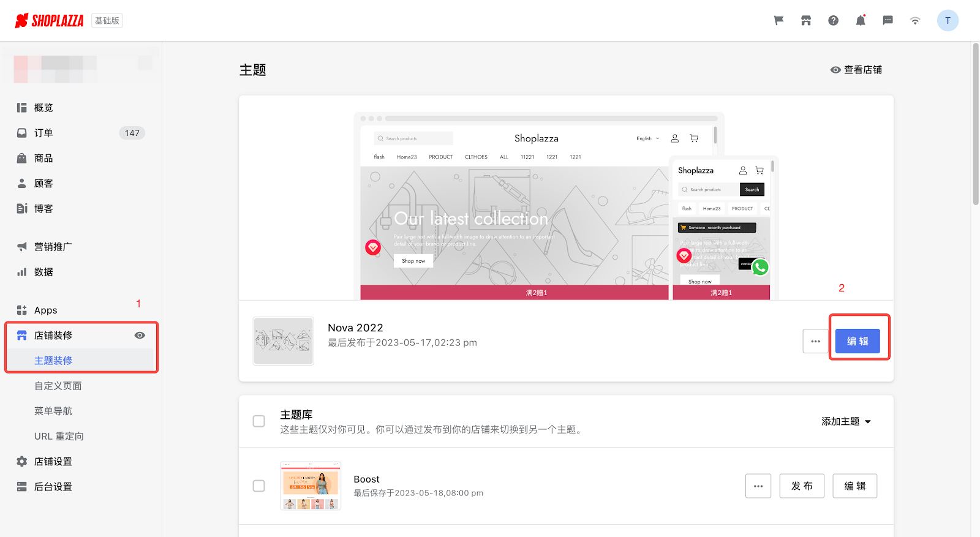Click the Boost theme thumbnail
The height and width of the screenshot is (537, 980).
311,486
